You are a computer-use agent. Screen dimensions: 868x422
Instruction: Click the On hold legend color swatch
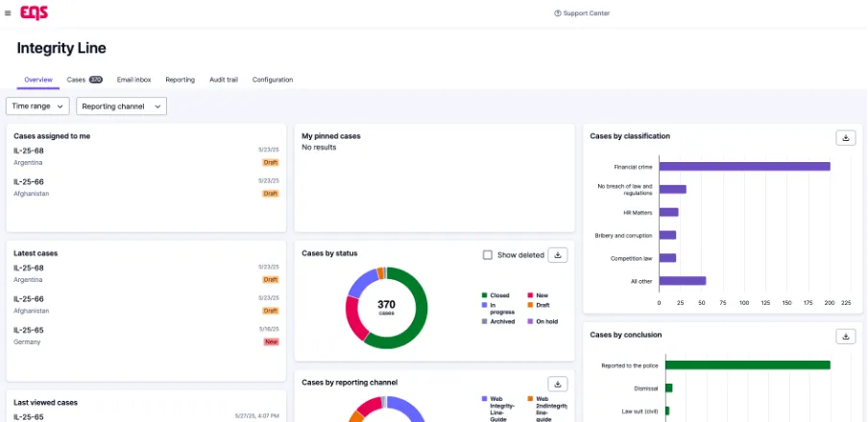coord(530,321)
